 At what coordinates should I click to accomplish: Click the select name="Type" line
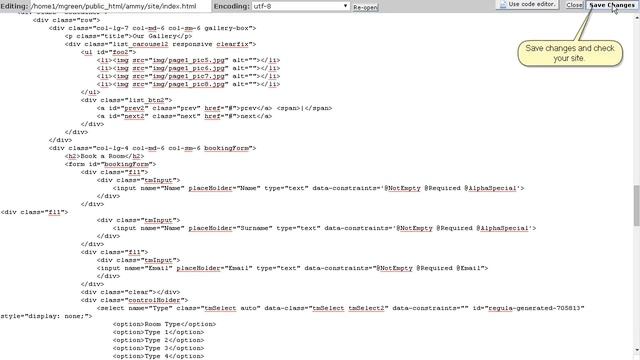(340, 308)
